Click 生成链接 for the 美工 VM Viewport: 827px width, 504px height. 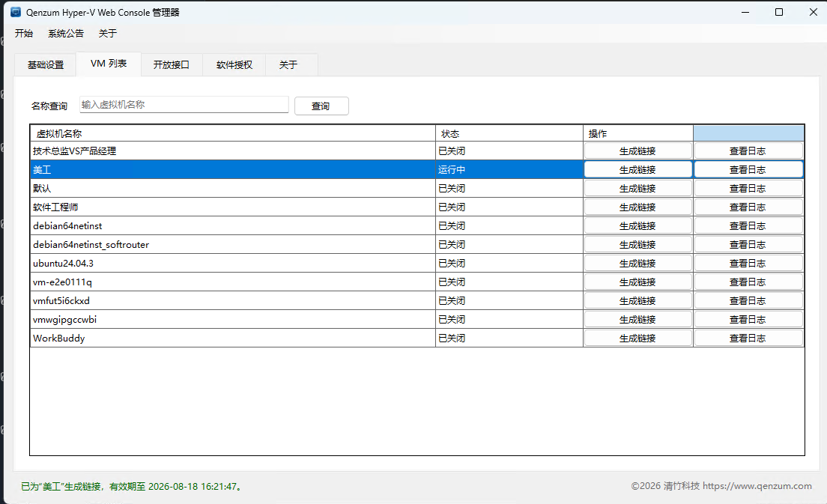pos(637,170)
